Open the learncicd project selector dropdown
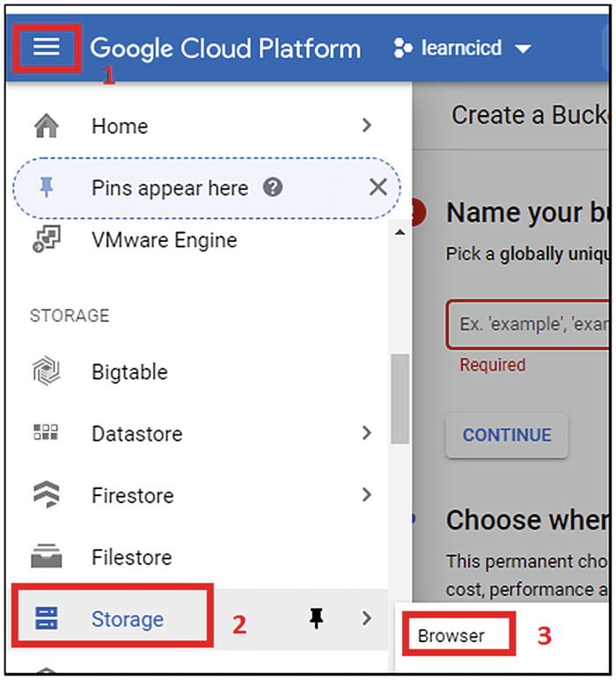This screenshot has height=680, width=616. click(463, 48)
